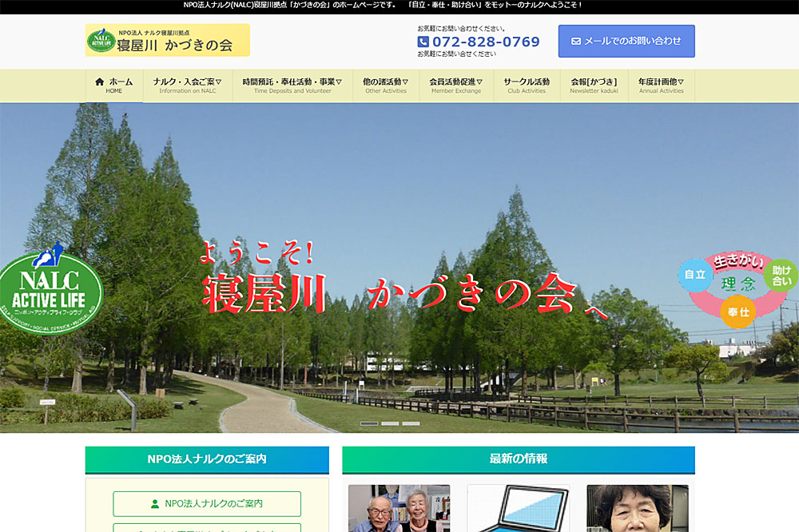Click the 助け合い green circle icon

click(x=781, y=276)
